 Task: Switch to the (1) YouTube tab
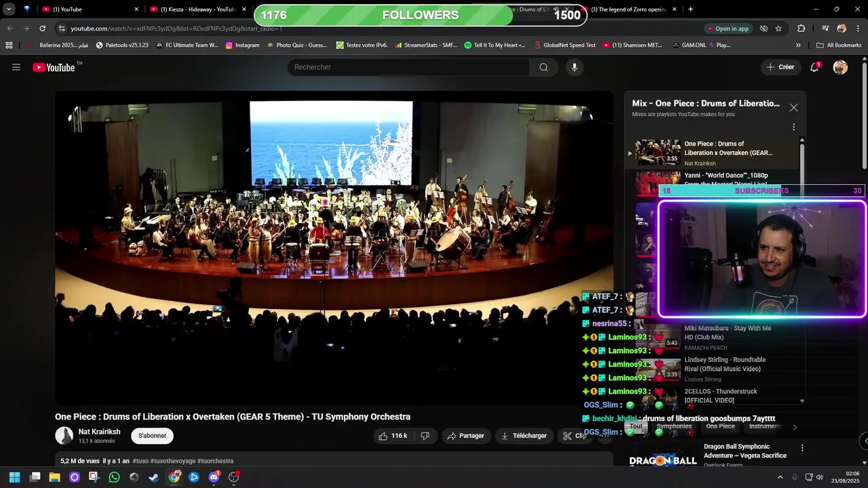[x=88, y=9]
